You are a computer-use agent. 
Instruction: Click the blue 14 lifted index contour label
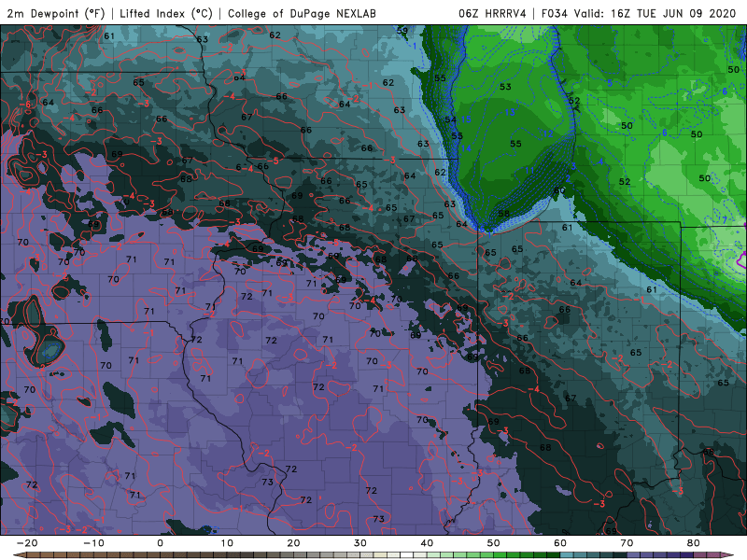click(x=465, y=148)
